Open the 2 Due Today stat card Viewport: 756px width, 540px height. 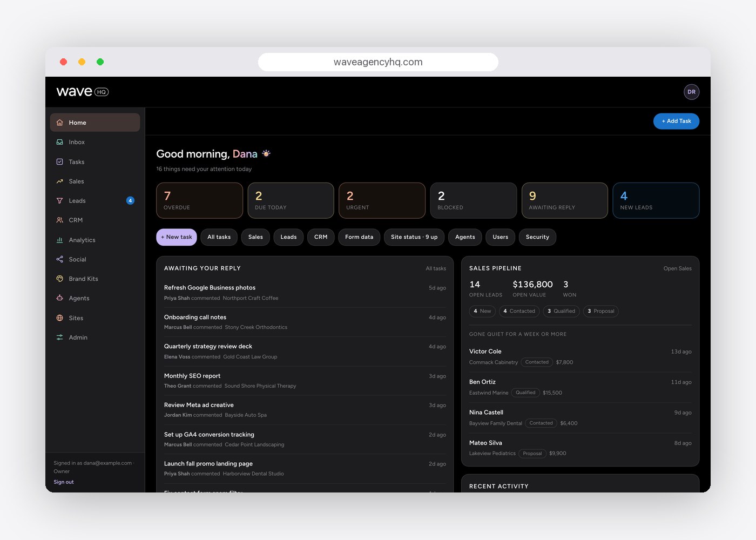pos(291,200)
